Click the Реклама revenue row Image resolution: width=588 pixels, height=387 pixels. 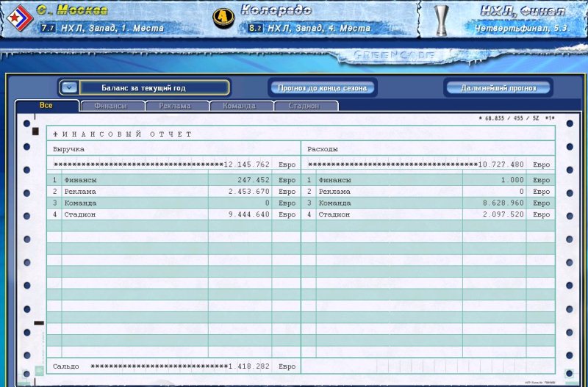tap(173, 191)
